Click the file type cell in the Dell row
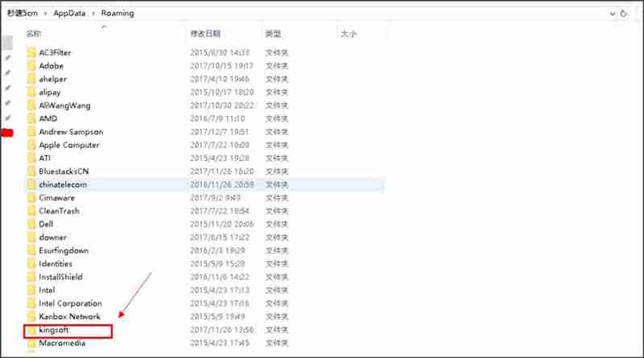 pyautogui.click(x=277, y=224)
